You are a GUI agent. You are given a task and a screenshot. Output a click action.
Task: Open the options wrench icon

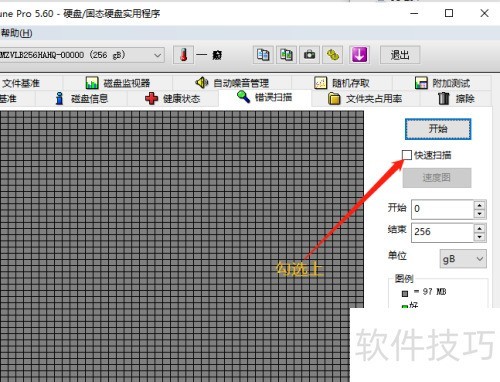(333, 55)
